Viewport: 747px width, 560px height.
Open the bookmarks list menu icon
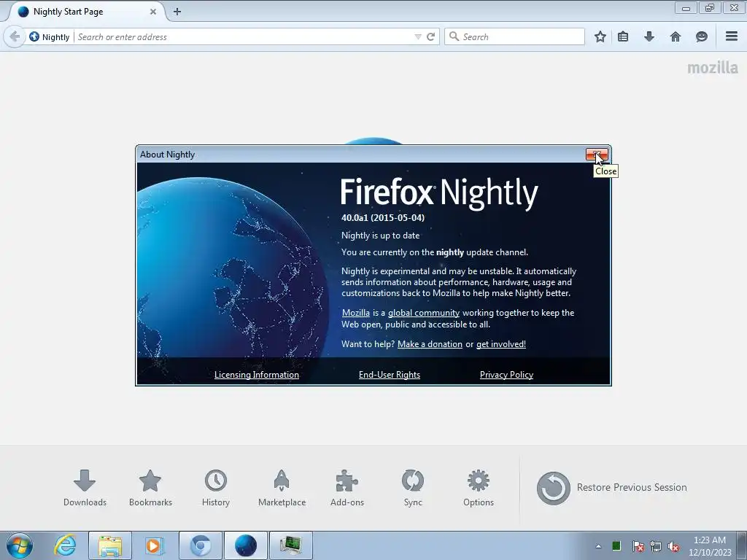click(x=623, y=36)
